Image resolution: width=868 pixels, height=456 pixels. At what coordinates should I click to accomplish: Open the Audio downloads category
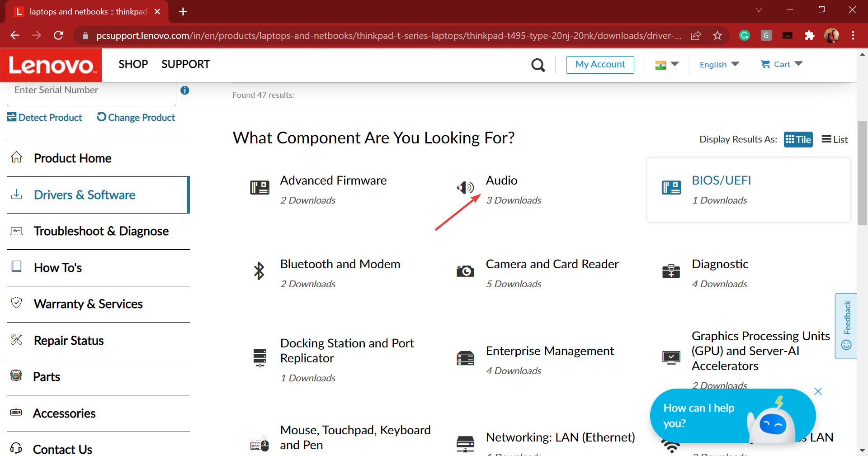point(501,180)
